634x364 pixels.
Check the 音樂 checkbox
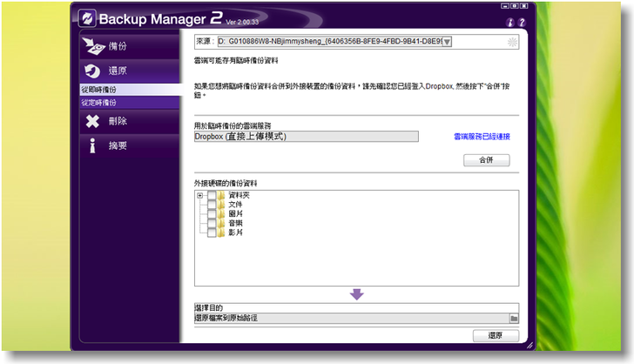(x=212, y=223)
